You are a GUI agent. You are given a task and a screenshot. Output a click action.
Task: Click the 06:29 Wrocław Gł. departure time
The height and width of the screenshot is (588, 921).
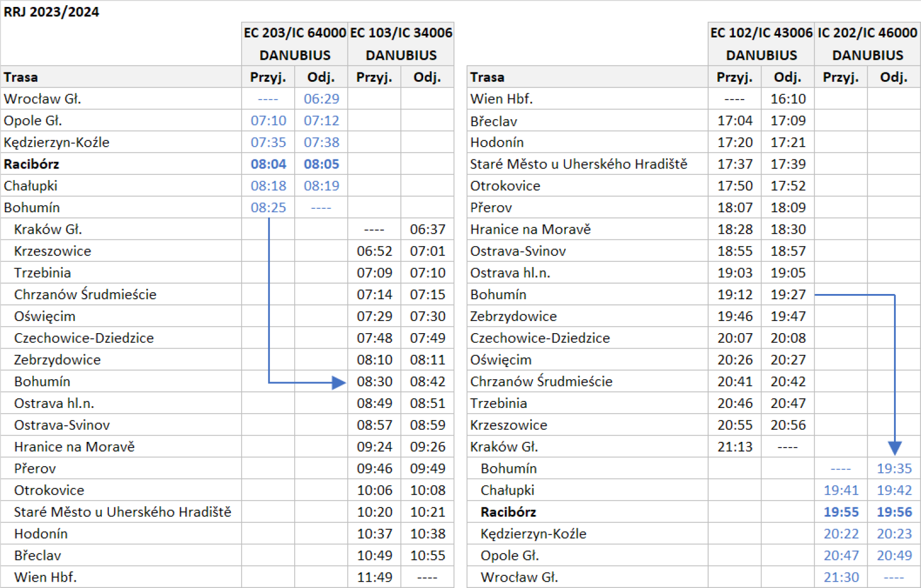(x=321, y=99)
